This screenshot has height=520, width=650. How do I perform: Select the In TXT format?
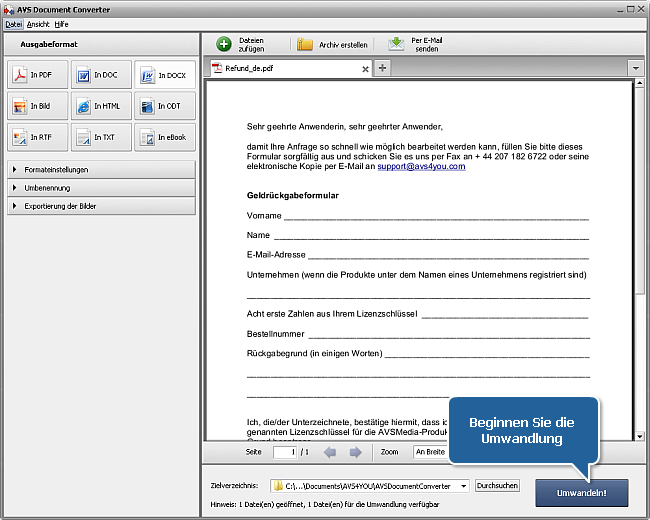tap(101, 137)
